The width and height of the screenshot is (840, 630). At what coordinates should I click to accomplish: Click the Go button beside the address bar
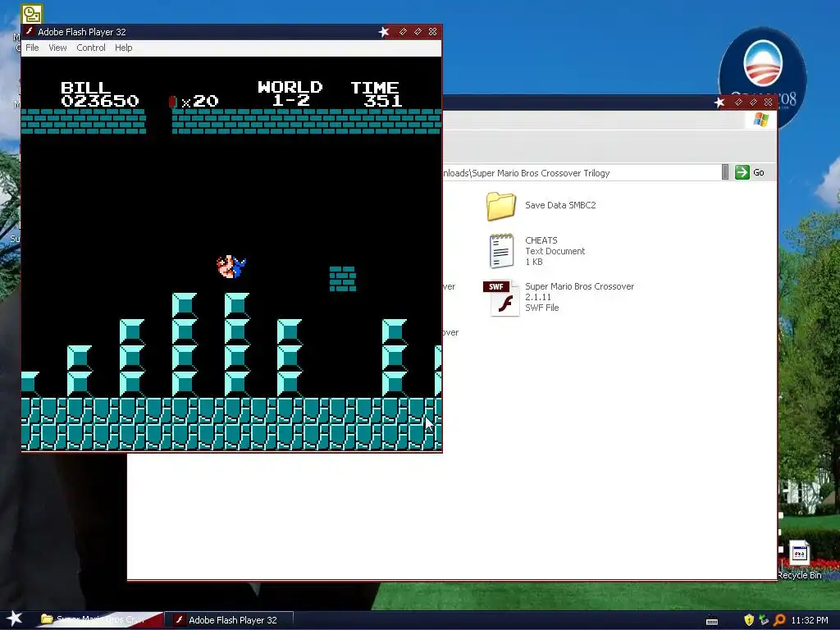point(750,172)
